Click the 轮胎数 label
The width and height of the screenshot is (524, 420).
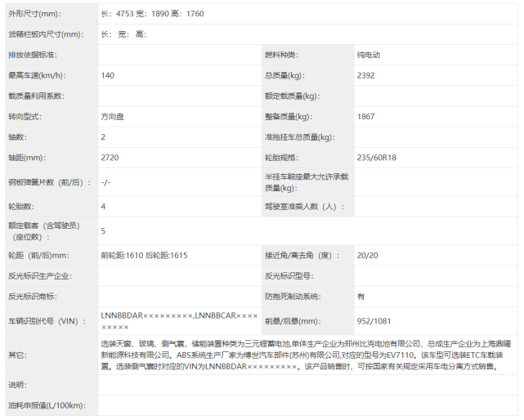21,207
